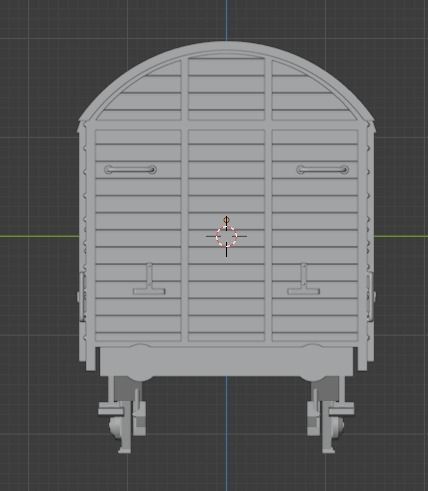Click the right T-shaped bracket on the wagon
The width and height of the screenshot is (428, 491).
point(304,279)
